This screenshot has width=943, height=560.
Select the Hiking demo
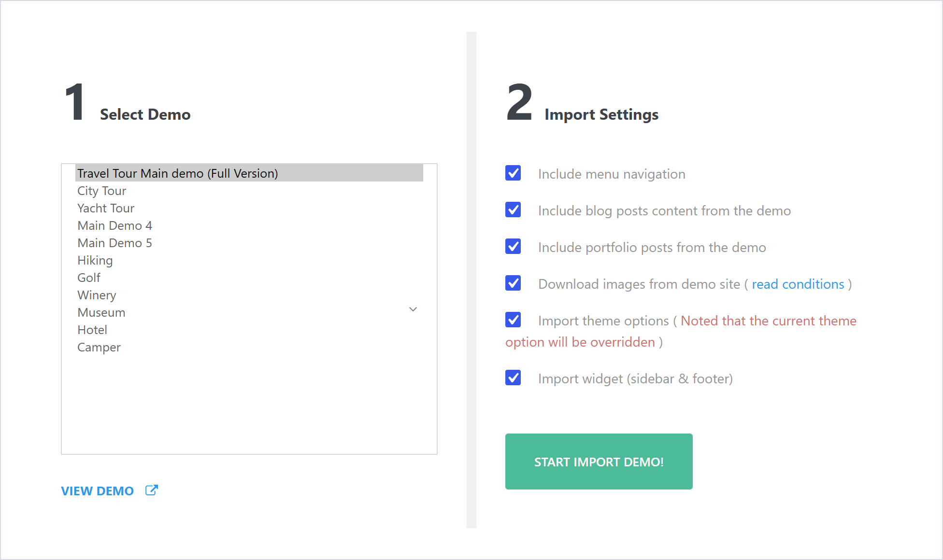249,260
